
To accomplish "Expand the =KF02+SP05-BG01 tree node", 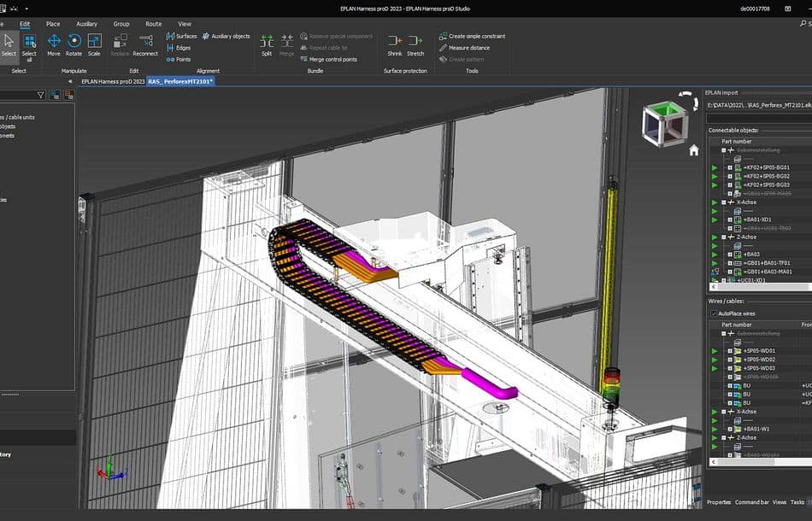I will pos(730,167).
